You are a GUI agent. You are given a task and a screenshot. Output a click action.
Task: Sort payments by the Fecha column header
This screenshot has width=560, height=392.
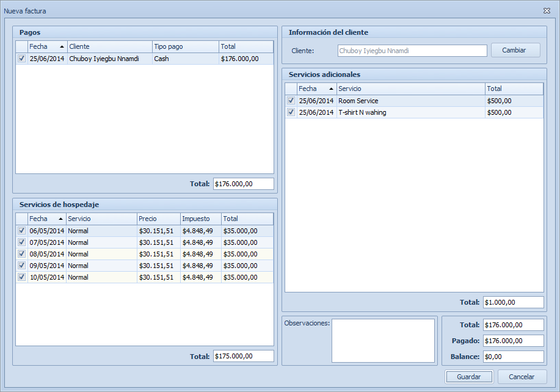[x=47, y=46]
